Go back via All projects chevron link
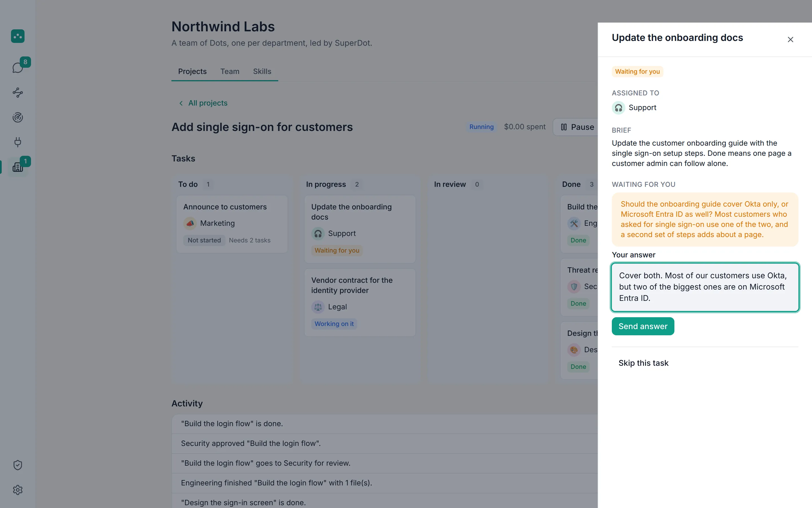 click(203, 103)
